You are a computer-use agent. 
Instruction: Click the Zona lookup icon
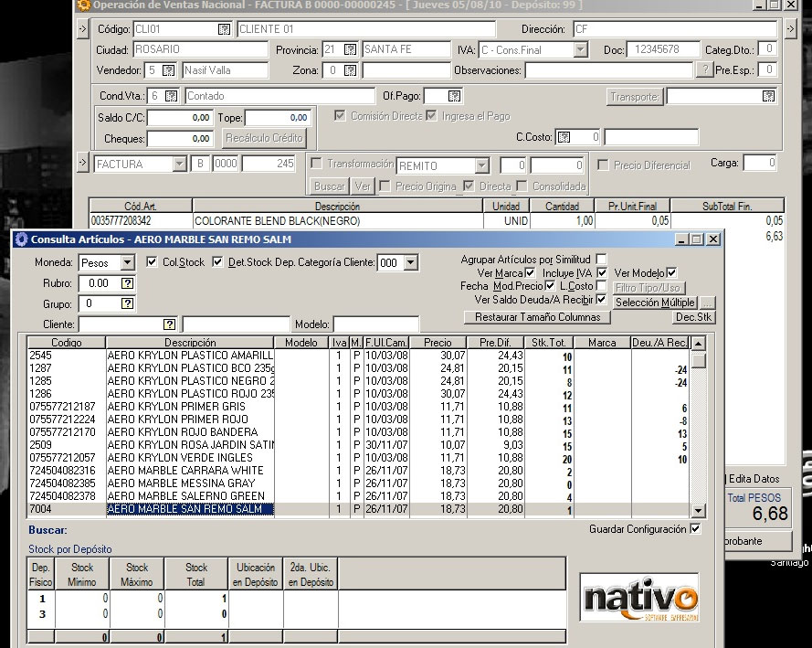350,70
